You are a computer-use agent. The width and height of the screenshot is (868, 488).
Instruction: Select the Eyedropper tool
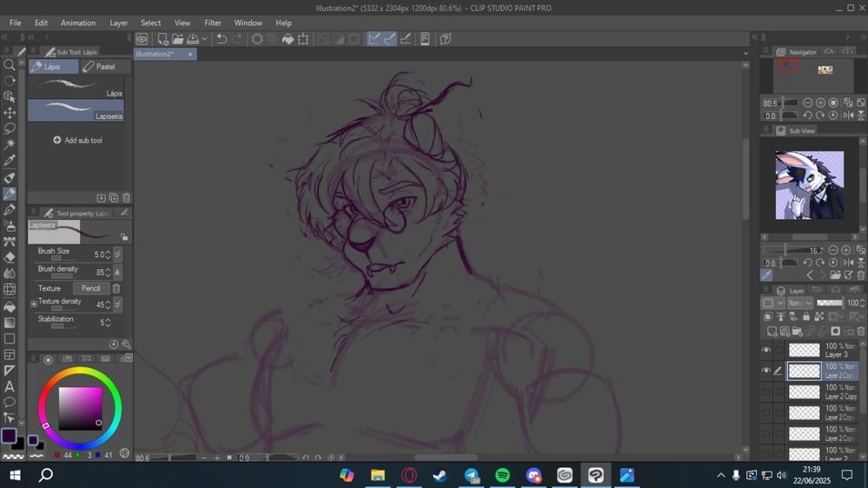10,161
